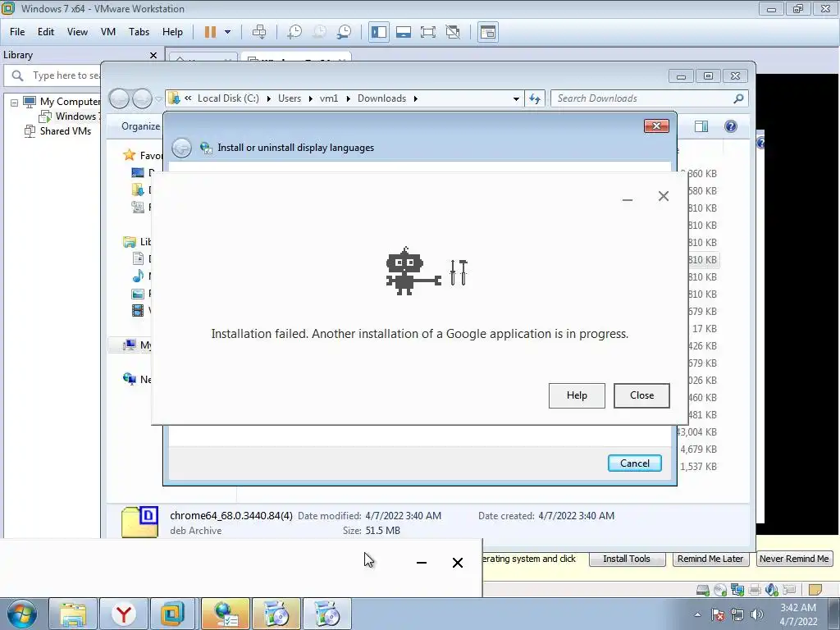Collapse the My Computer tree node
The height and width of the screenshot is (630, 840).
(x=15, y=103)
